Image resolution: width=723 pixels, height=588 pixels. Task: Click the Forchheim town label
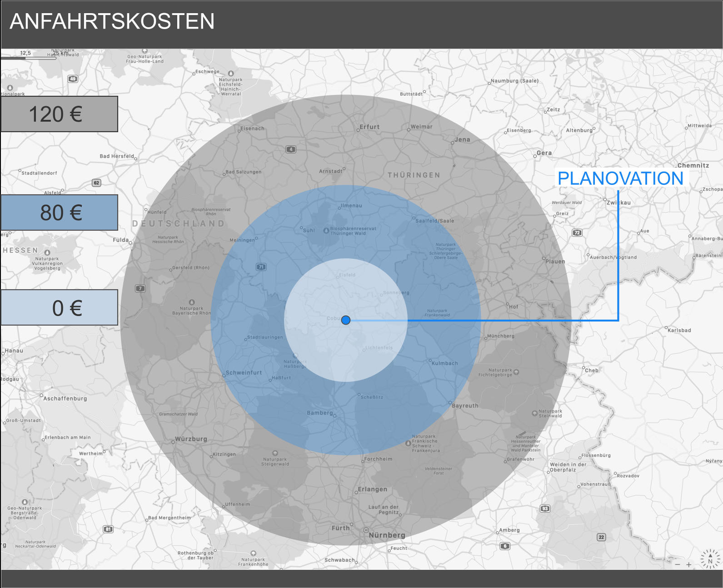(378, 459)
